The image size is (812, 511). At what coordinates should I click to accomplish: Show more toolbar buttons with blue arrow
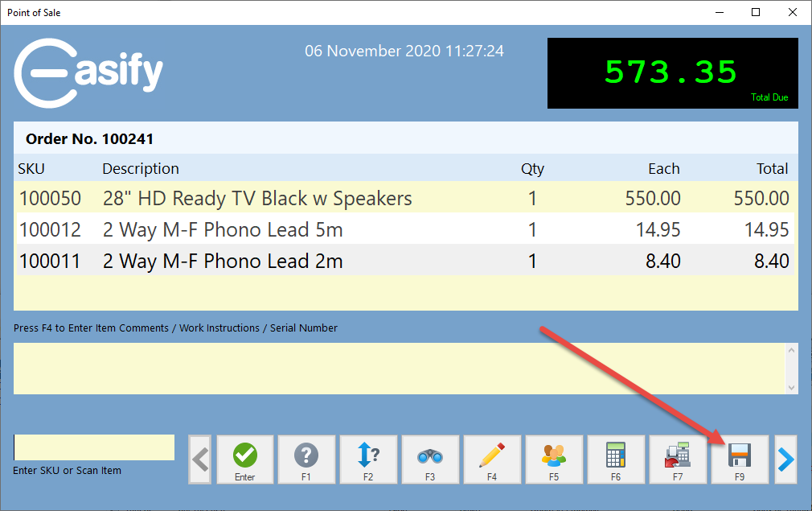(785, 459)
